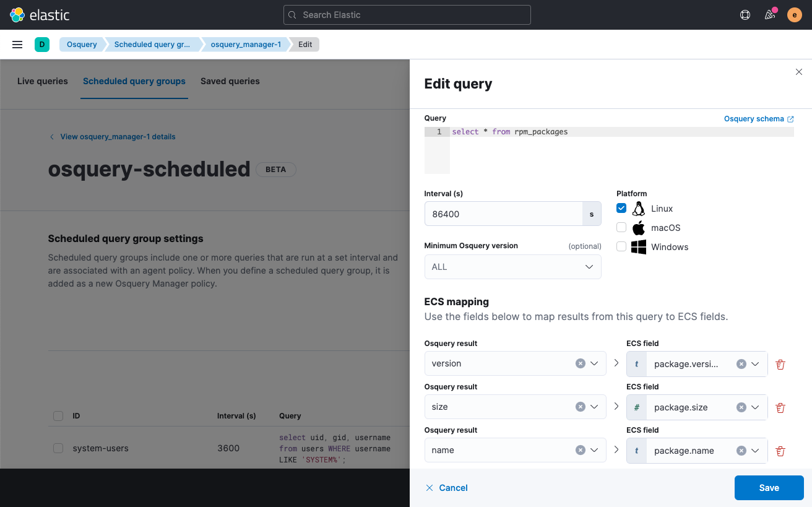Click the text type icon for package.name
The height and width of the screenshot is (507, 812).
click(x=637, y=451)
